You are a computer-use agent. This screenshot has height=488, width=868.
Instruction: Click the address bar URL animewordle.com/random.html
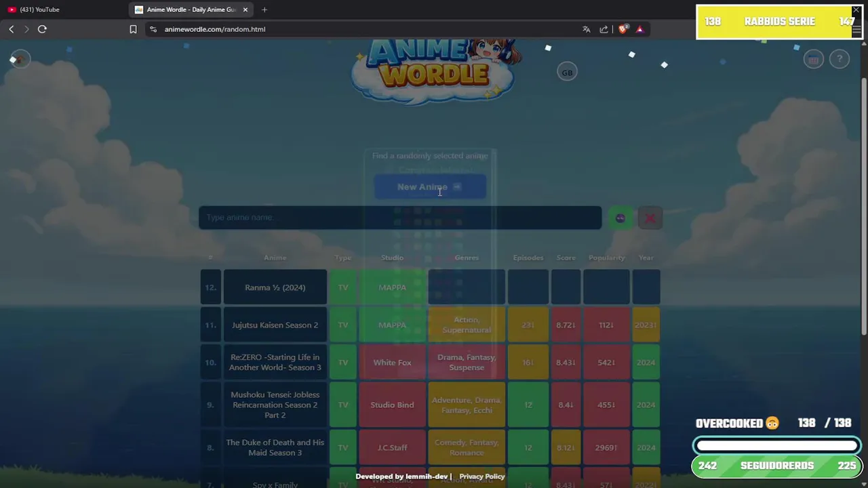pos(214,29)
